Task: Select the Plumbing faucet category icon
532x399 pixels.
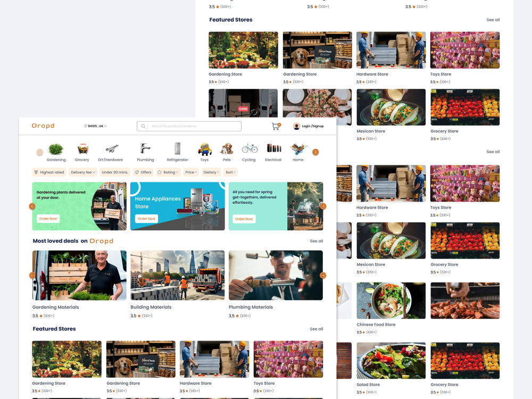Action: tap(145, 148)
